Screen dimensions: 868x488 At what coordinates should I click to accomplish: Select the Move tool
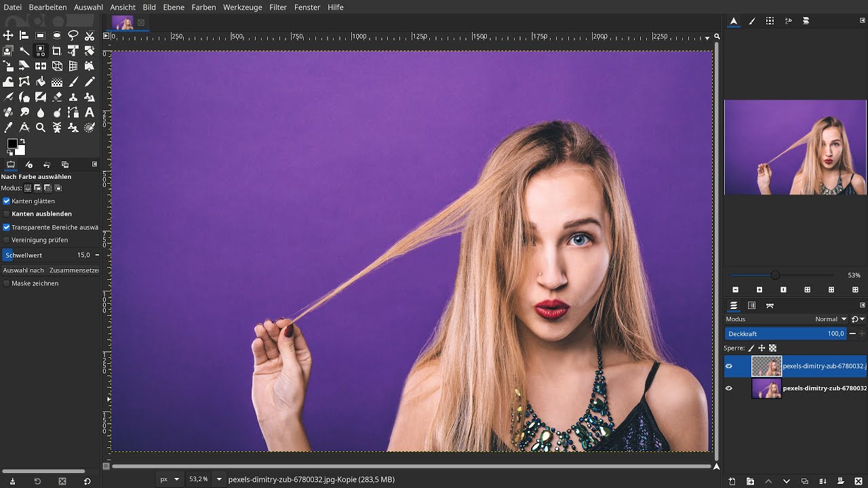[8, 35]
